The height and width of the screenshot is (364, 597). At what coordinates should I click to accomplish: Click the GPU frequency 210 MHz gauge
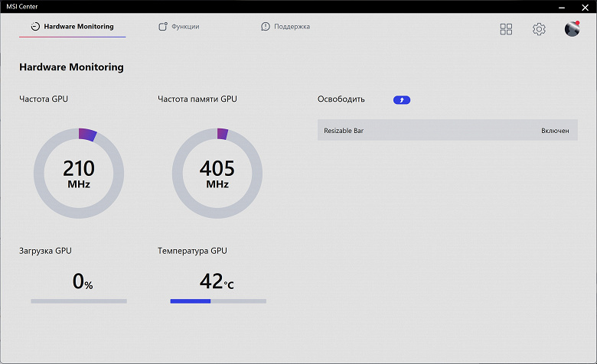(x=77, y=172)
